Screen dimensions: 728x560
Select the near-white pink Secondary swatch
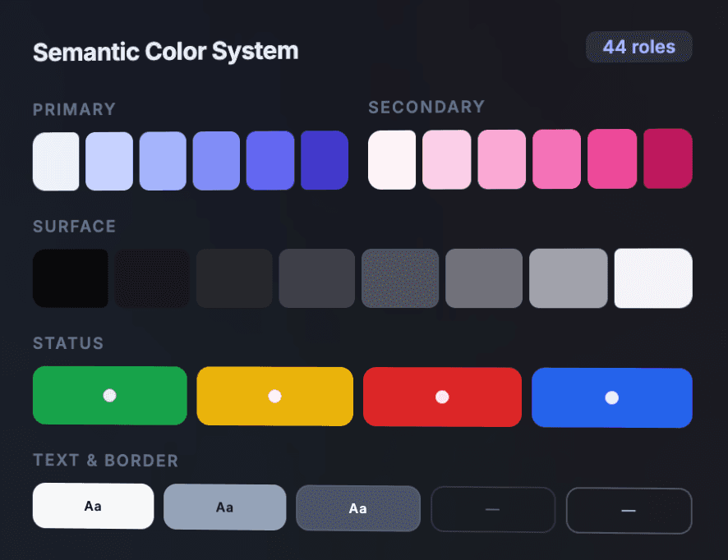pos(392,159)
